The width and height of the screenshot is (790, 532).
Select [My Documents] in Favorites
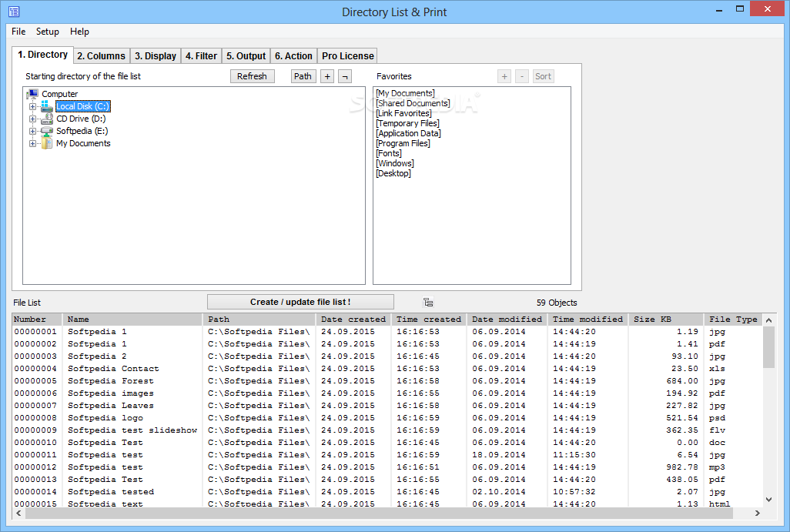pyautogui.click(x=405, y=93)
